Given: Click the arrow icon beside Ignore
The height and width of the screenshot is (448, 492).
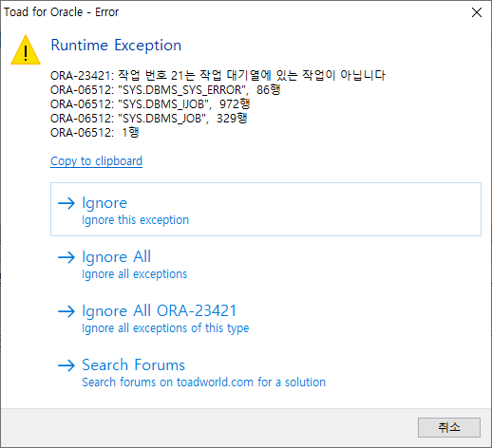Looking at the screenshot, I should 66,203.
